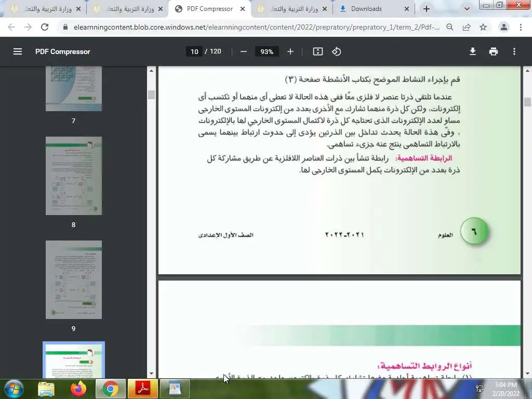Open the PDF viewer more actions menu
This screenshot has height=399, width=532.
(514, 51)
